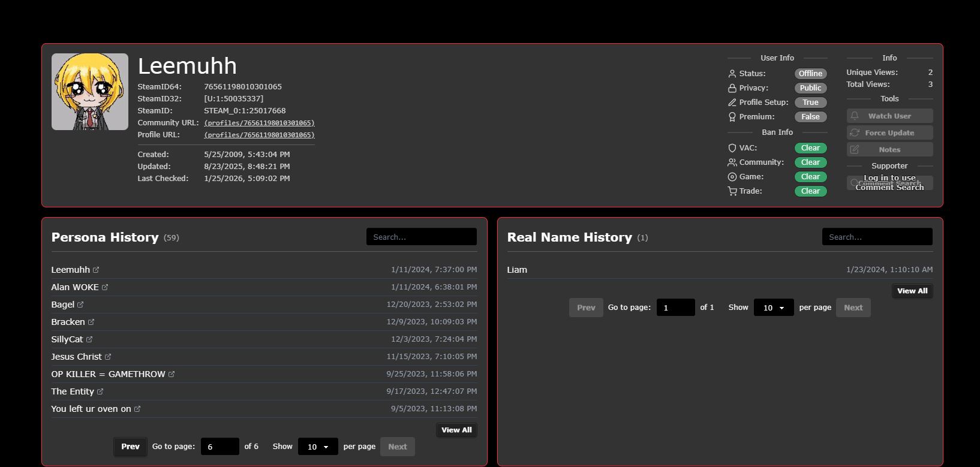Open external link icon beside Alan WOKE
The width and height of the screenshot is (980, 467).
(105, 287)
